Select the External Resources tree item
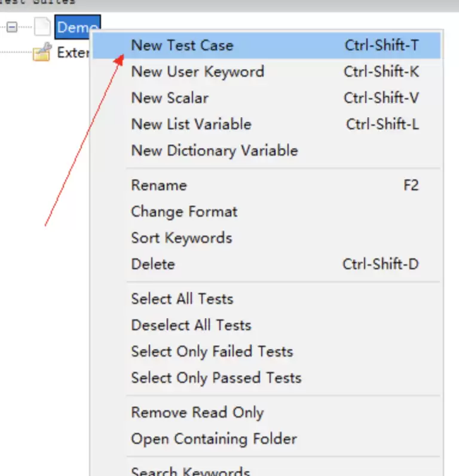 coord(73,53)
